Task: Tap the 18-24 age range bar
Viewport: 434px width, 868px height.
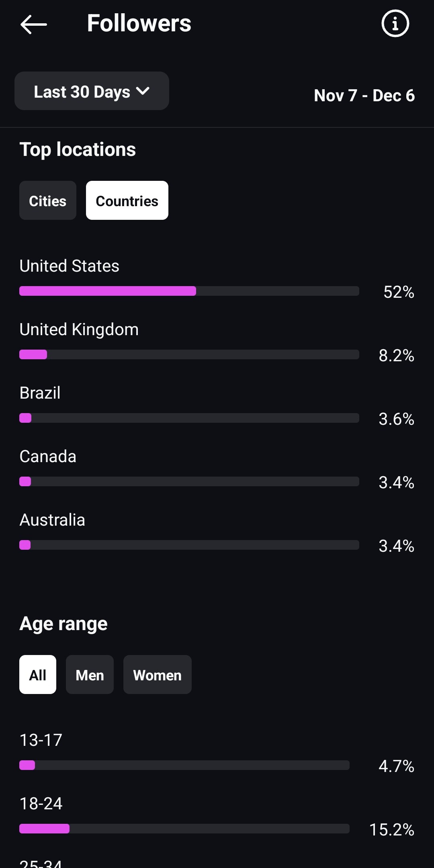Action: (184, 829)
